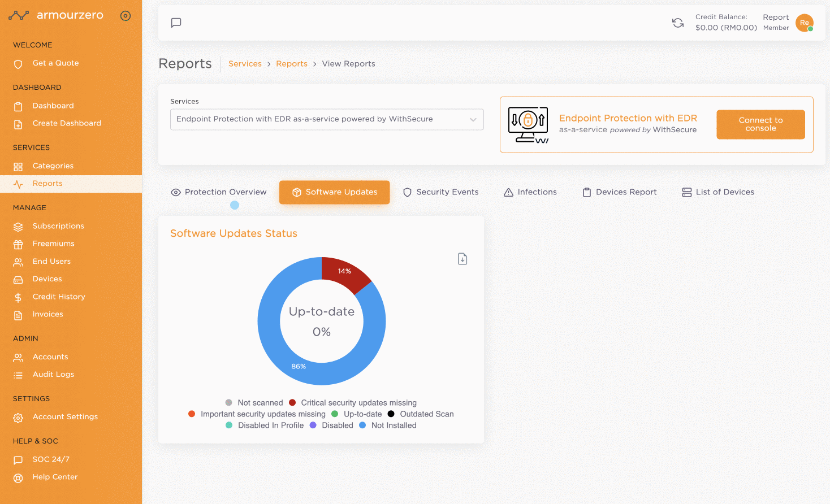Open Get a Quote in sidebar
Image resolution: width=830 pixels, height=504 pixels.
pos(55,63)
